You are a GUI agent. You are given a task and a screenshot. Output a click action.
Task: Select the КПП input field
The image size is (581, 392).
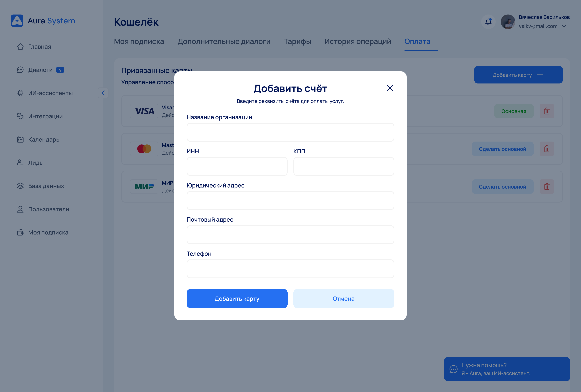point(344,166)
